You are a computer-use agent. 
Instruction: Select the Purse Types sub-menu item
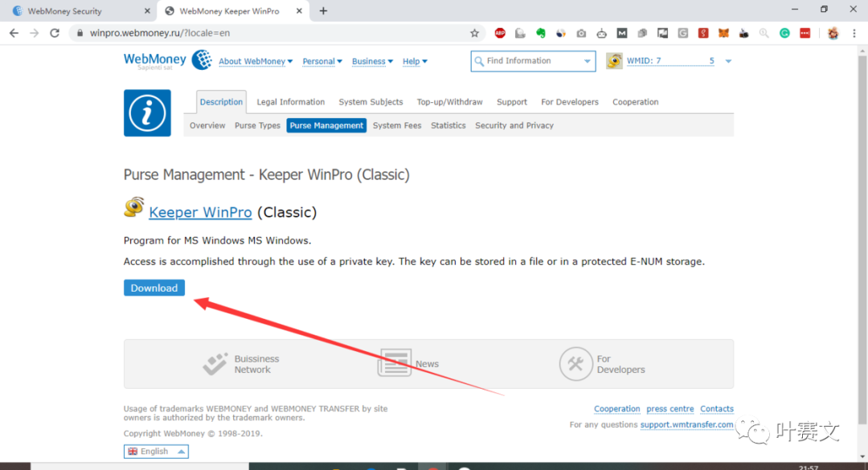pyautogui.click(x=257, y=125)
